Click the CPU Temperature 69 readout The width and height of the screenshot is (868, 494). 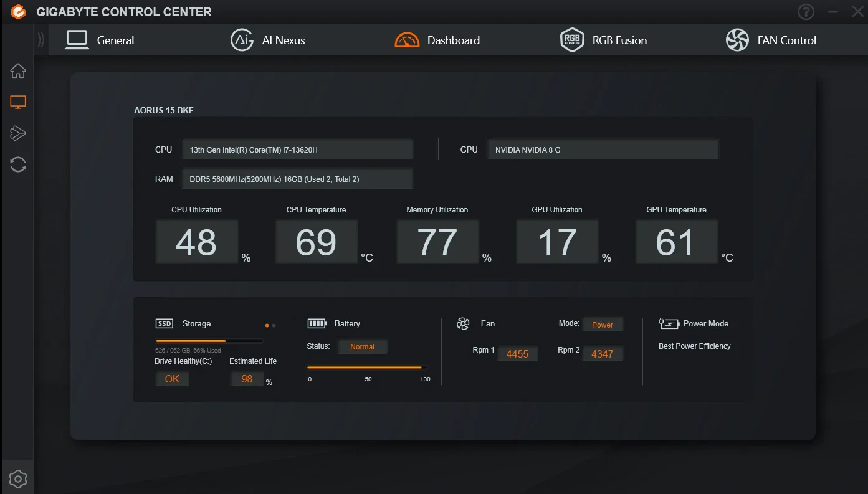317,242
